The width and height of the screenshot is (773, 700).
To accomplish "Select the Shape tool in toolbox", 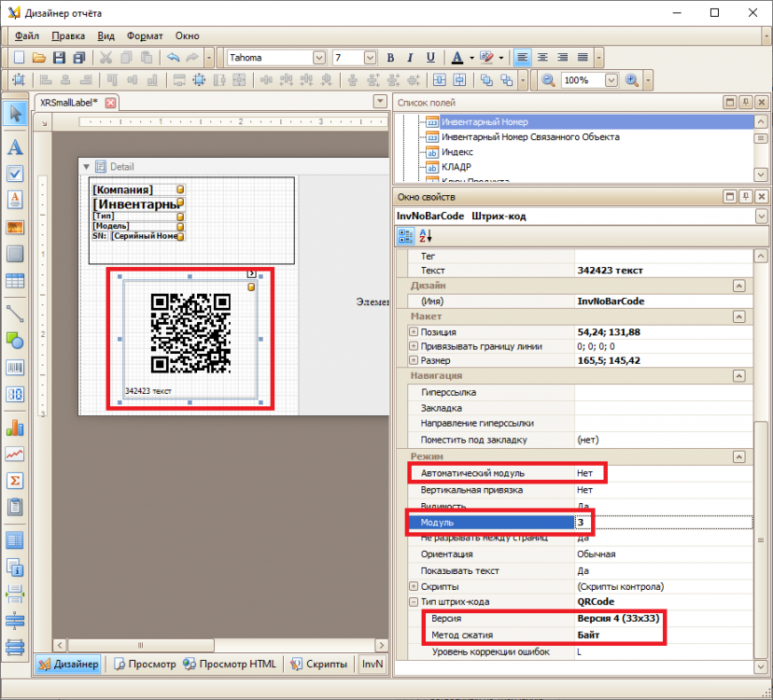I will (x=15, y=341).
